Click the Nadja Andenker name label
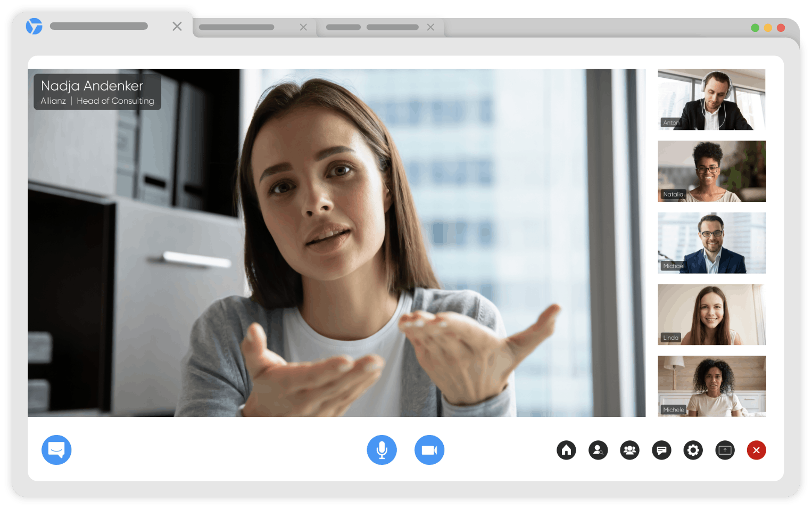The height and width of the screenshot is (509, 812). [x=97, y=92]
